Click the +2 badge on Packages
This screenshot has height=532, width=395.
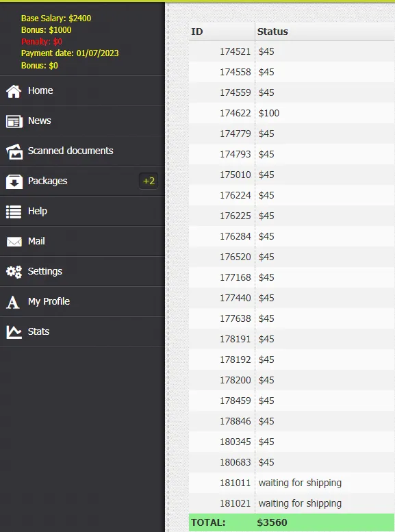click(x=149, y=181)
